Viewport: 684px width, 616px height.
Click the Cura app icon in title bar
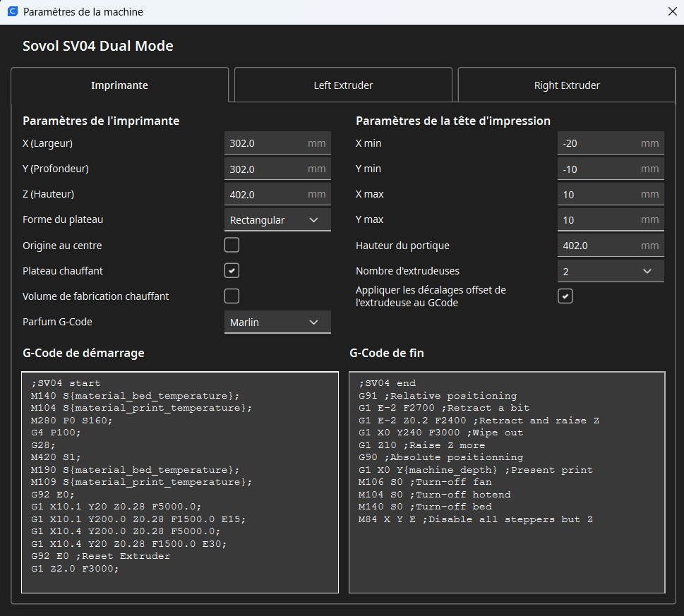tap(13, 12)
